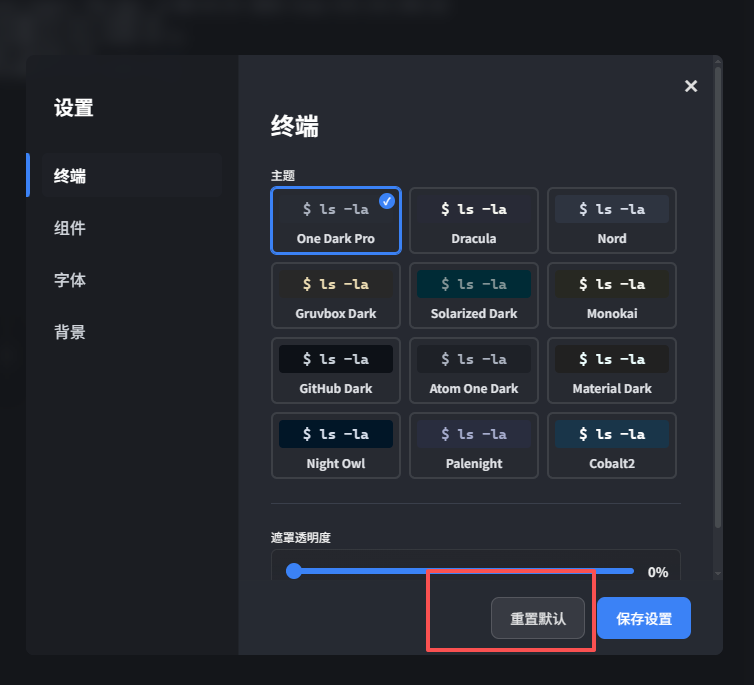754x685 pixels.
Task: Click the scrollbar down arrow
Action: coord(717,573)
